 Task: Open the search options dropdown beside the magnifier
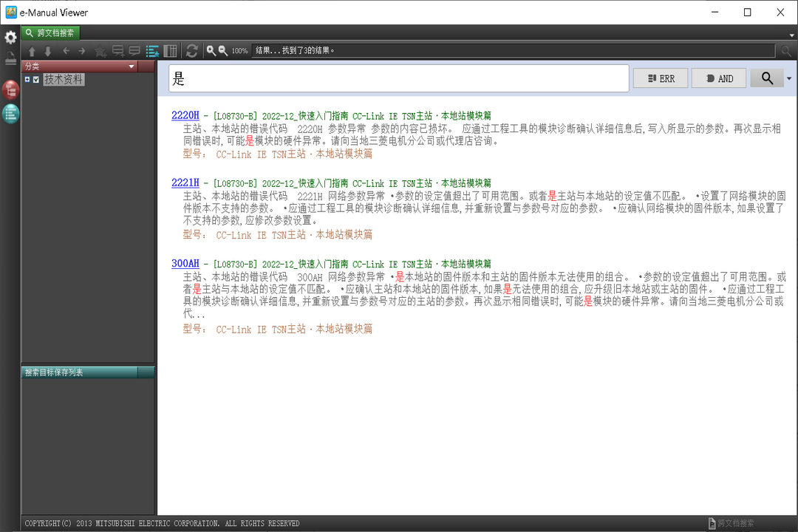(x=788, y=78)
